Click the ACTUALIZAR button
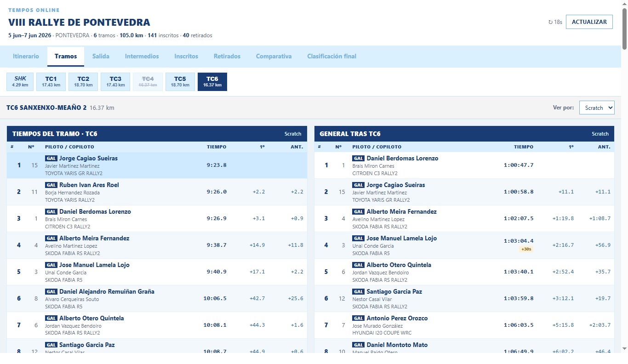The width and height of the screenshot is (628, 364). click(x=589, y=22)
